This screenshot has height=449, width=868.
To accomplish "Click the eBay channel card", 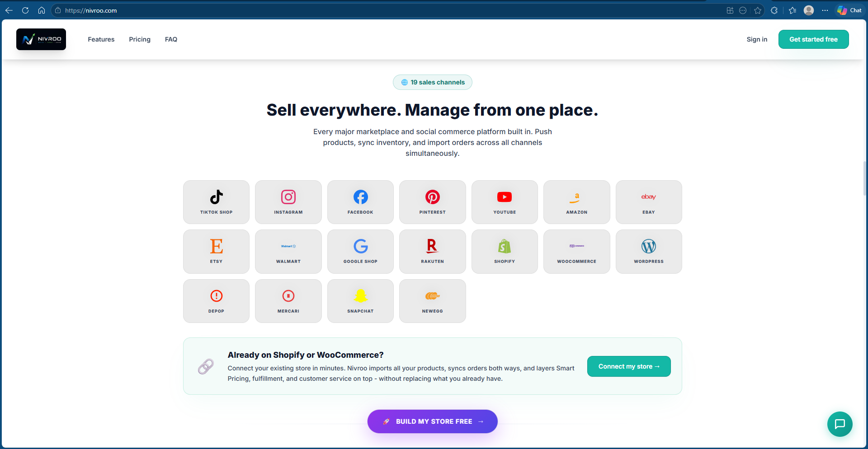I will [x=649, y=202].
